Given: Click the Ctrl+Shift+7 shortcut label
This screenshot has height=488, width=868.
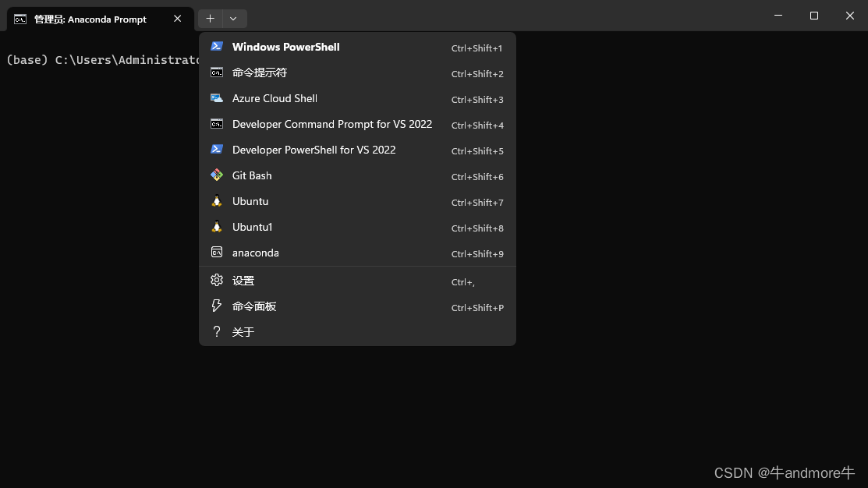Looking at the screenshot, I should 477,203.
